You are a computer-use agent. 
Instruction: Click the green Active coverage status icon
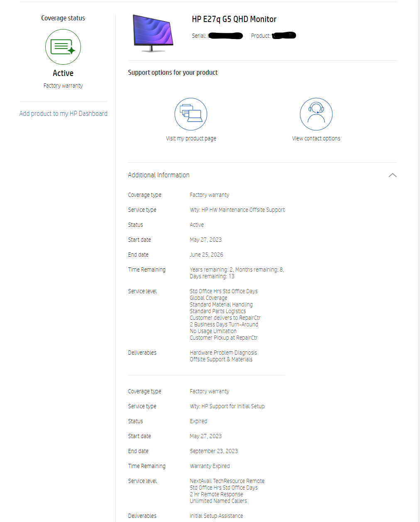point(63,47)
